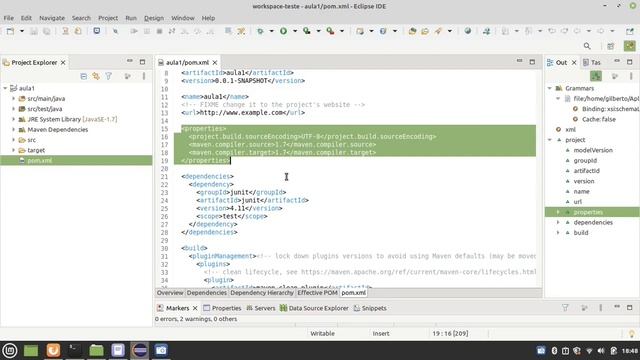Viewport: 640px width, 360px height.
Task: Switch to the Dependency Hierarchy tab
Action: coord(262,293)
